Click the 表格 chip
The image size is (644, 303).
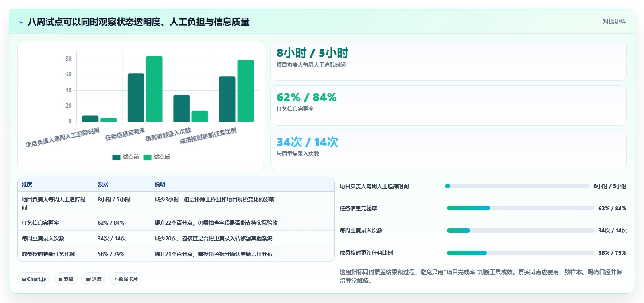[66, 279]
